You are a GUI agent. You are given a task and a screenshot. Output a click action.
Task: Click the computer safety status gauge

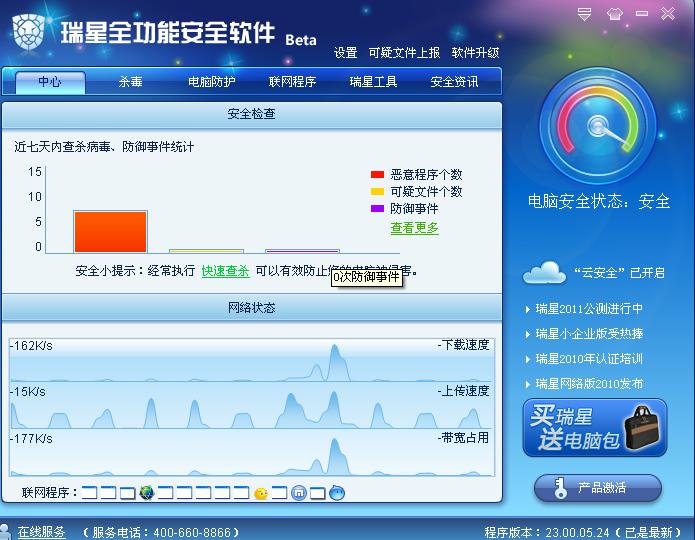tap(597, 126)
